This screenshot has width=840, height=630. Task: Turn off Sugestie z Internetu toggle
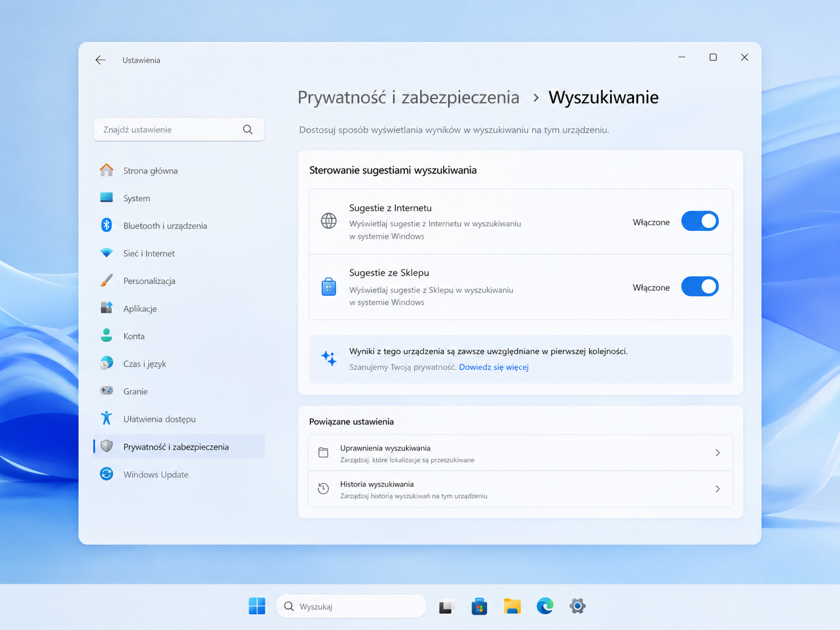click(700, 221)
